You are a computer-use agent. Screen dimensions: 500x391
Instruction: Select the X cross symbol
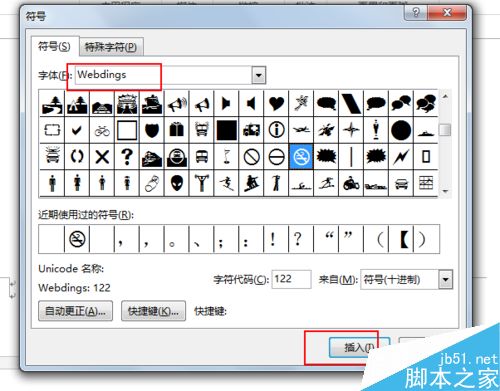(x=102, y=157)
